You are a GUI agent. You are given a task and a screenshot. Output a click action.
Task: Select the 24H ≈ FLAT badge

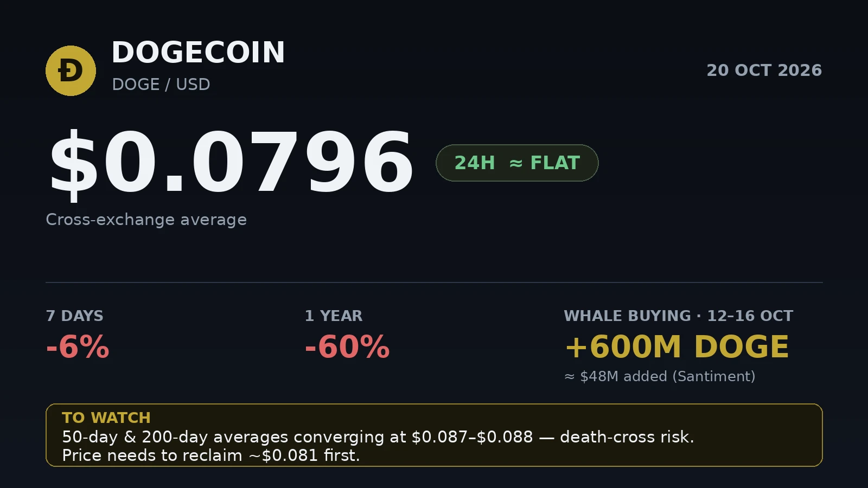[x=517, y=163]
